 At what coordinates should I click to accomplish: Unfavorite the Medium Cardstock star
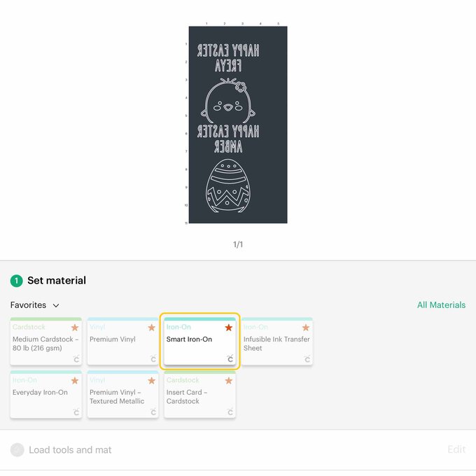(75, 328)
